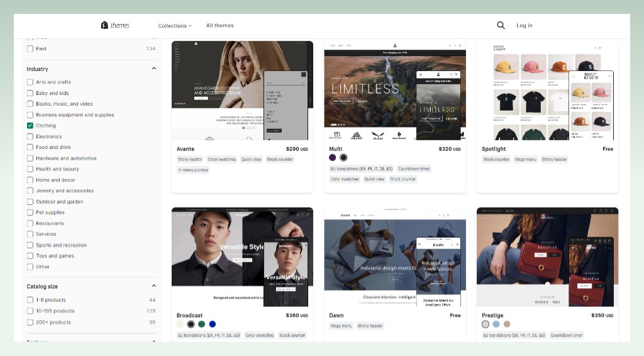Check Jewelry and accessories
644x356 pixels.
tap(30, 191)
